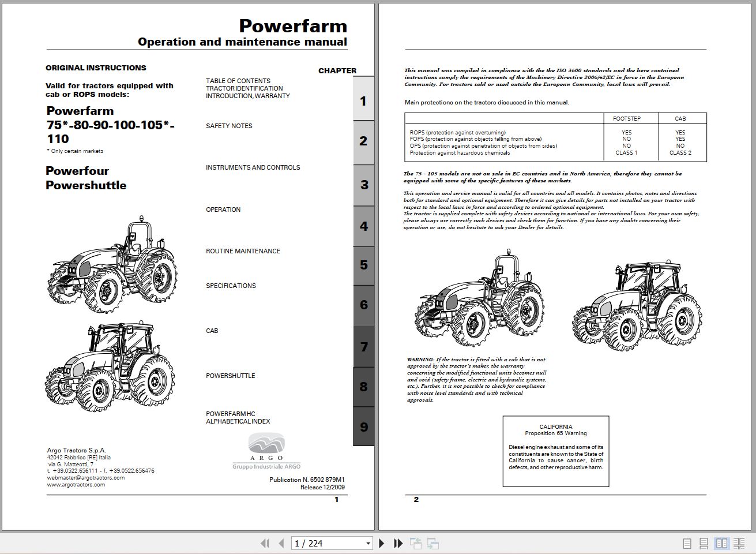This screenshot has width=756, height=554.
Task: Click the CLASS 2 table cell
Action: coord(680,153)
